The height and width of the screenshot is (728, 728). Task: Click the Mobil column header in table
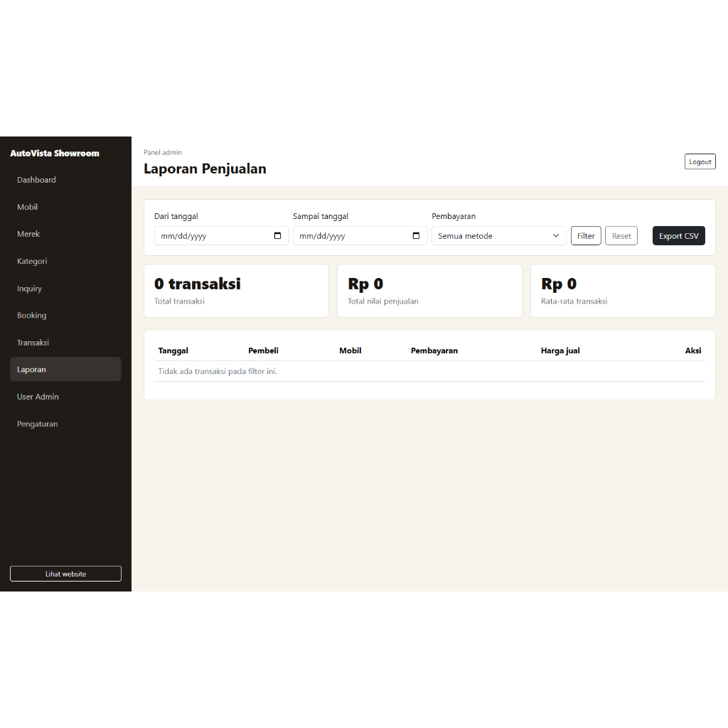click(350, 350)
